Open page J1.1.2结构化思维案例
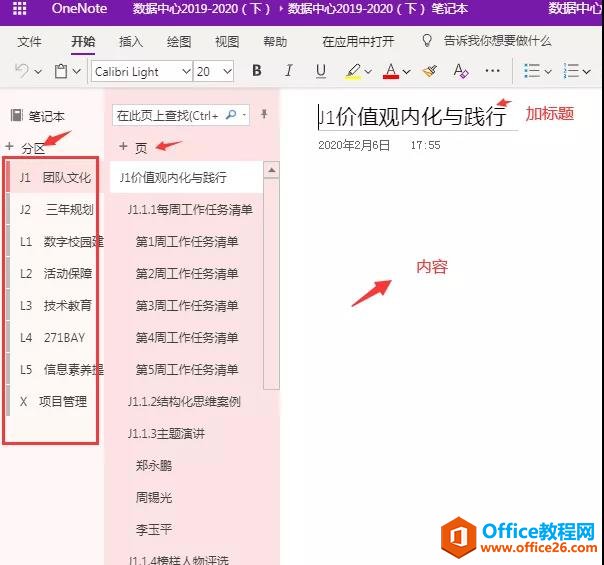 click(x=186, y=401)
